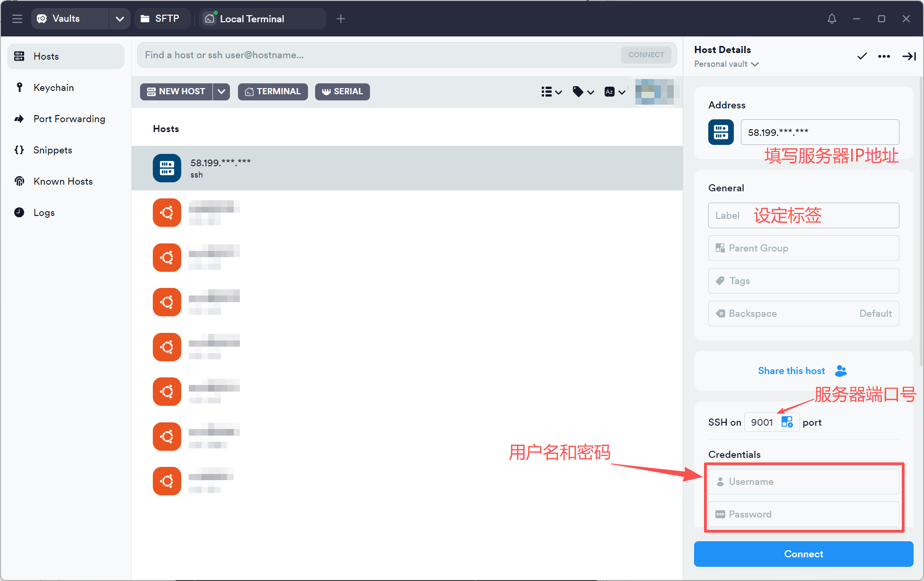Screen dimensions: 924x581
Task: Open the Personal vault dropdown
Action: point(726,64)
